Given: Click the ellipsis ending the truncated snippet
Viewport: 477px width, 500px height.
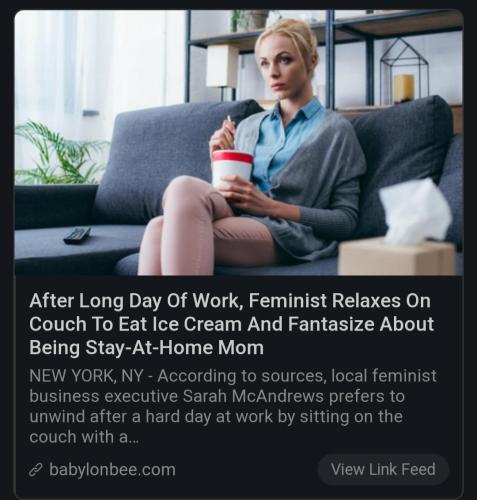Looking at the screenshot, I should (x=133, y=441).
